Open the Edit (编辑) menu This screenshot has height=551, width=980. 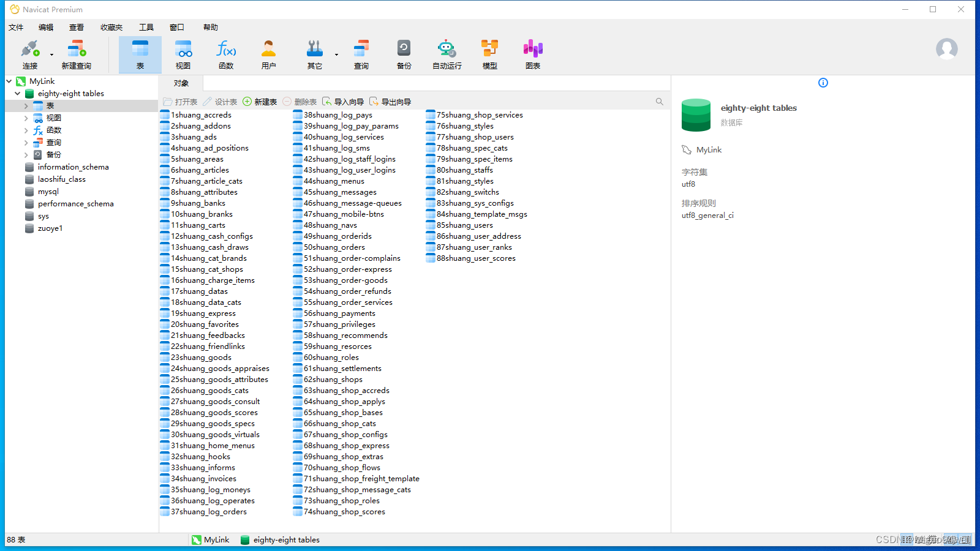point(46,27)
